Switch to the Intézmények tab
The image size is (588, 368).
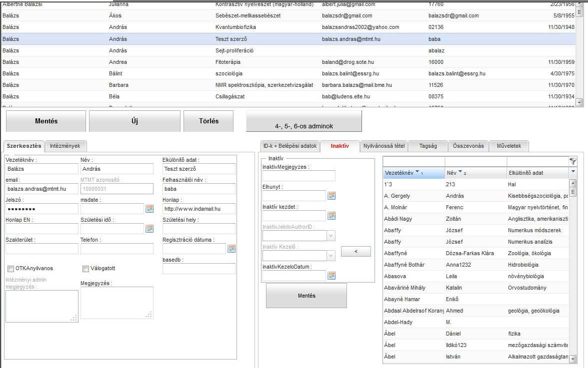[65, 146]
